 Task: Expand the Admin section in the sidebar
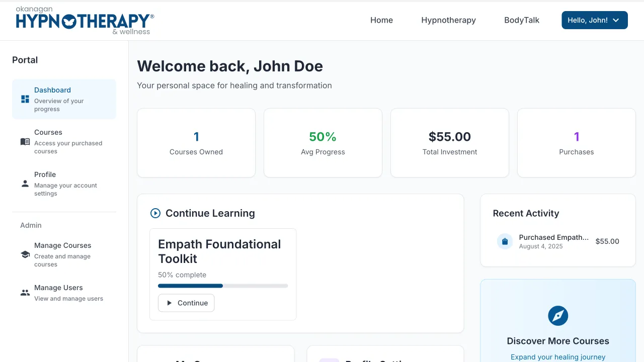pyautogui.click(x=31, y=225)
